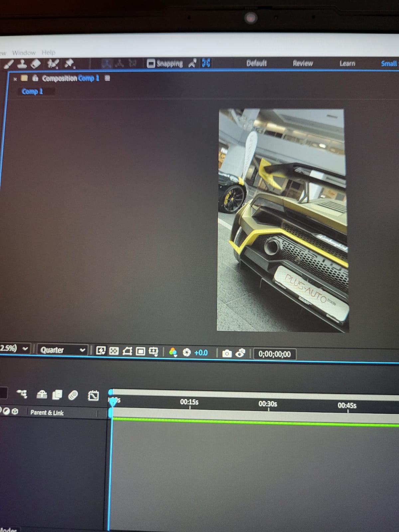Click the work area start handle
399x532 pixels.
[110, 413]
